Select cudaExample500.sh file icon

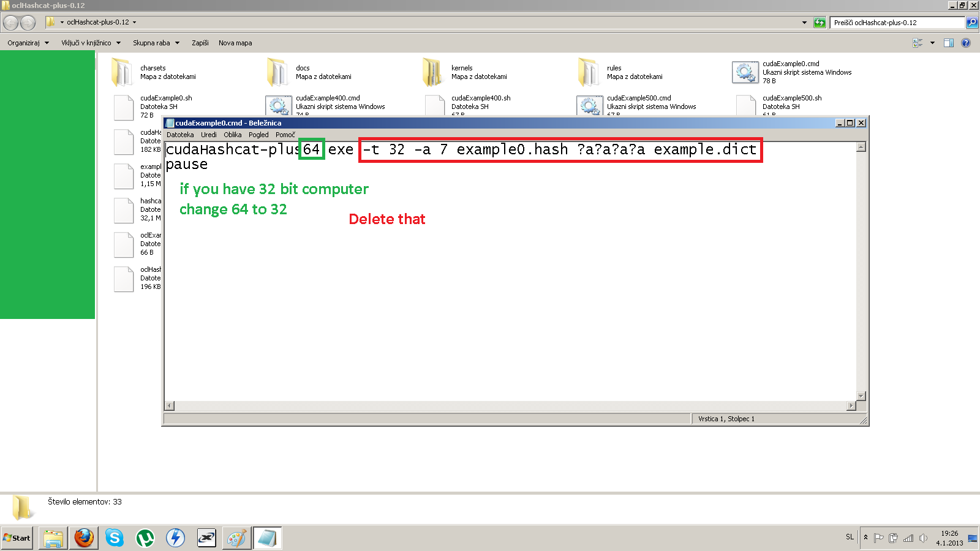tap(745, 105)
